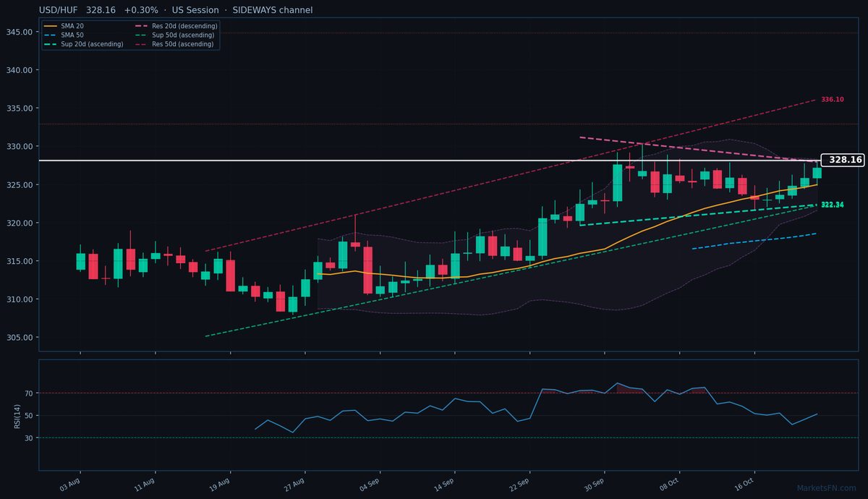Screen dimensions: 868x499
Task: Click the 330.00 price axis label
Action: (20, 146)
